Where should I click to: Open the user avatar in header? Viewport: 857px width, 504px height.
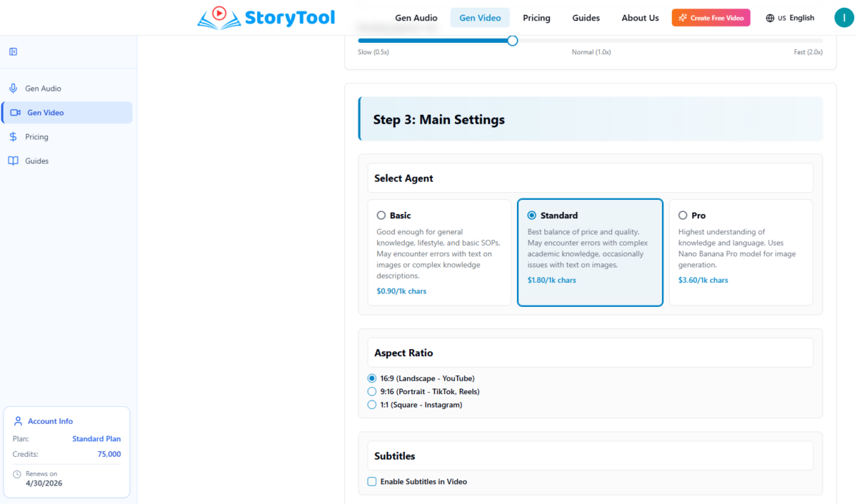[843, 18]
